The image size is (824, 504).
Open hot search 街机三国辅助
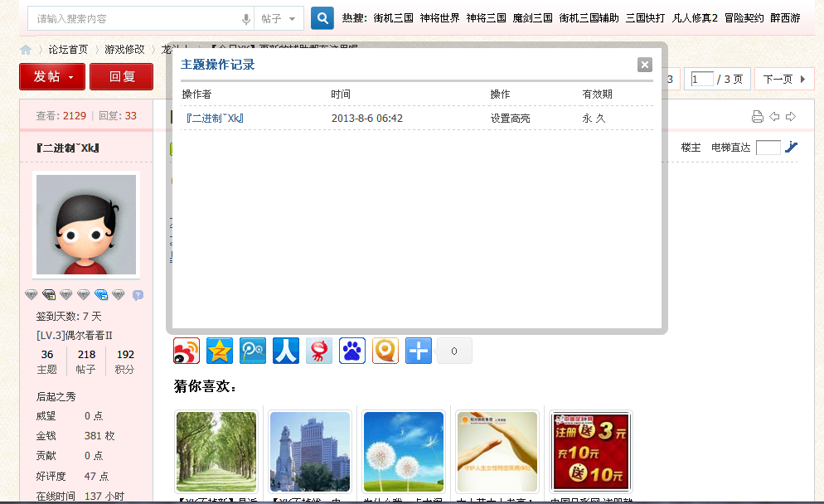click(x=589, y=18)
